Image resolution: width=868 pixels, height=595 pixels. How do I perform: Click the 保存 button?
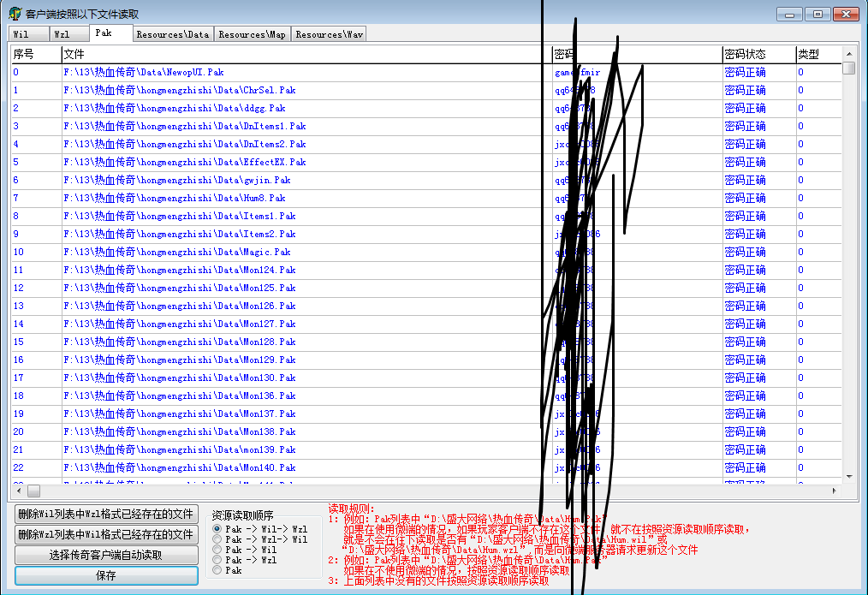point(106,575)
